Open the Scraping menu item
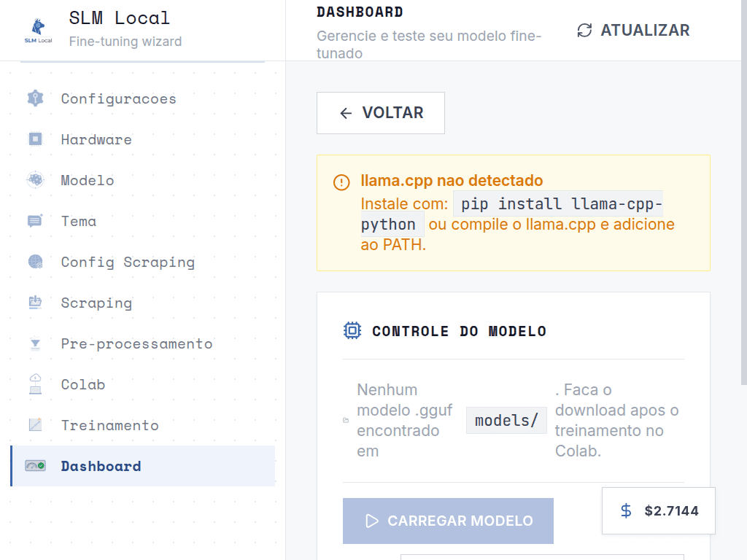 click(x=96, y=303)
